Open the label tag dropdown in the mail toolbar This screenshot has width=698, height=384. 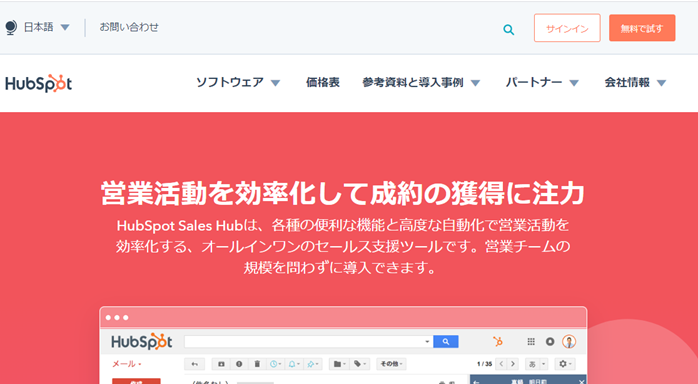[x=360, y=364]
